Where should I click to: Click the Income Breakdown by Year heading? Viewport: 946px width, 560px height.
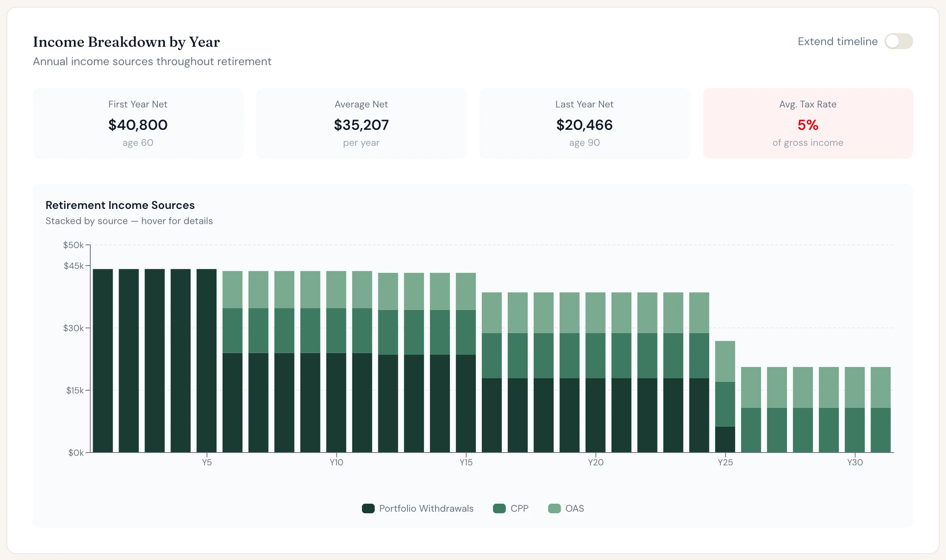click(x=126, y=42)
